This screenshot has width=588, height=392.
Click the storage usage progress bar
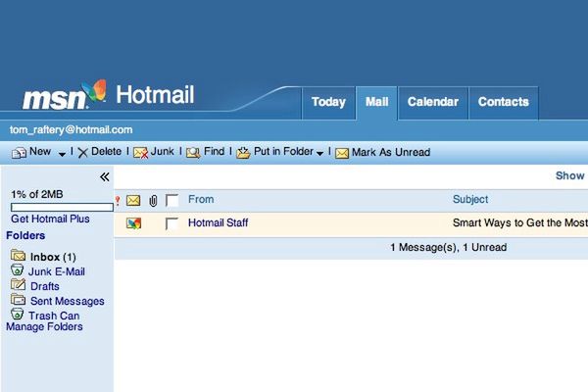point(62,207)
